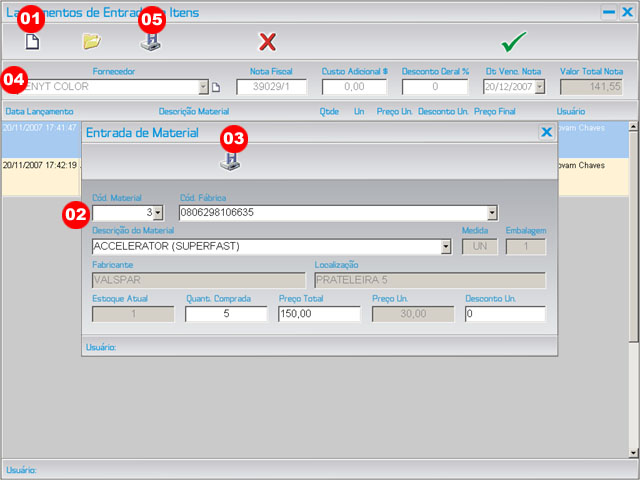Open the yellow folder icon in toolbar
The width and height of the screenshot is (640, 480).
click(x=92, y=42)
